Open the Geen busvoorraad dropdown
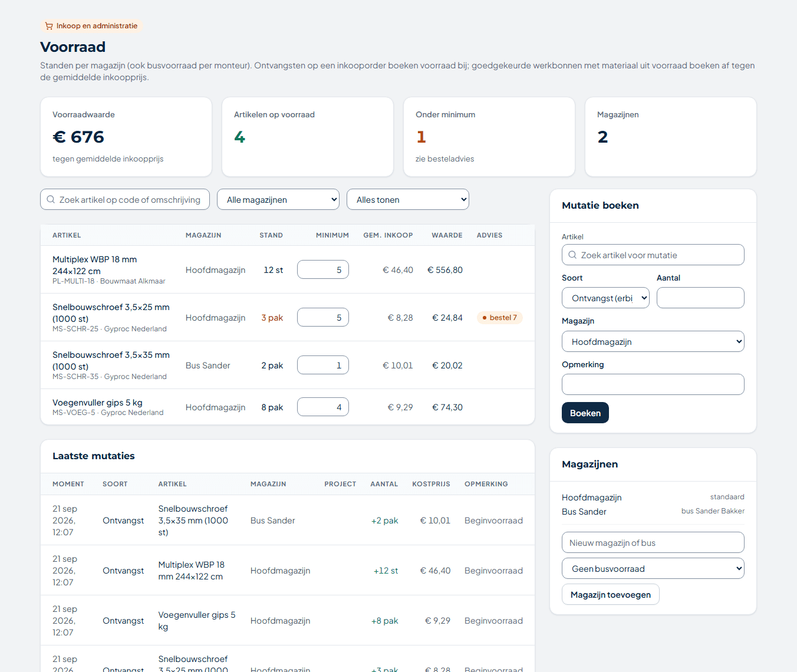Screen dimensions: 797x672 (653, 568)
